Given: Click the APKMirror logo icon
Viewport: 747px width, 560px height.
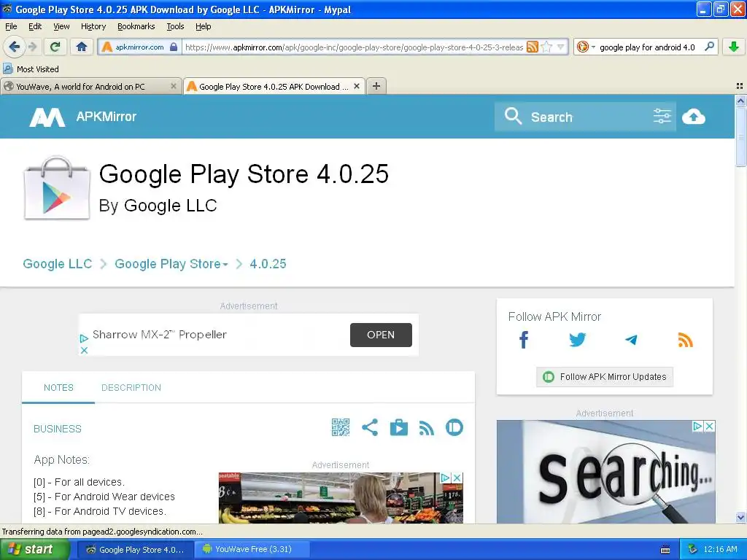Looking at the screenshot, I should pyautogui.click(x=47, y=117).
